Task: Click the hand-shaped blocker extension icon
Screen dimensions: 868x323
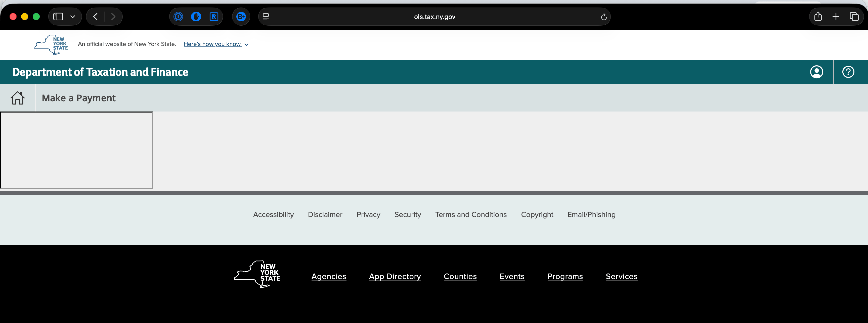Action: click(196, 17)
